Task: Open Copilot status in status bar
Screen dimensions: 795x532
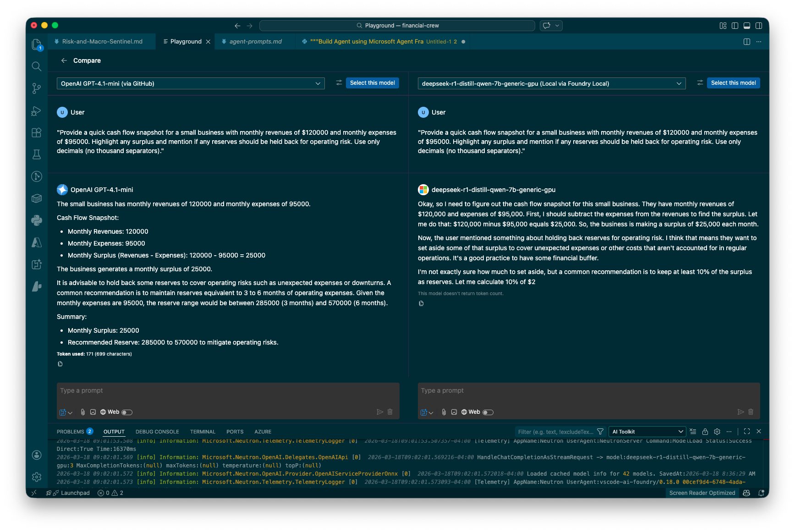Action: (x=746, y=493)
